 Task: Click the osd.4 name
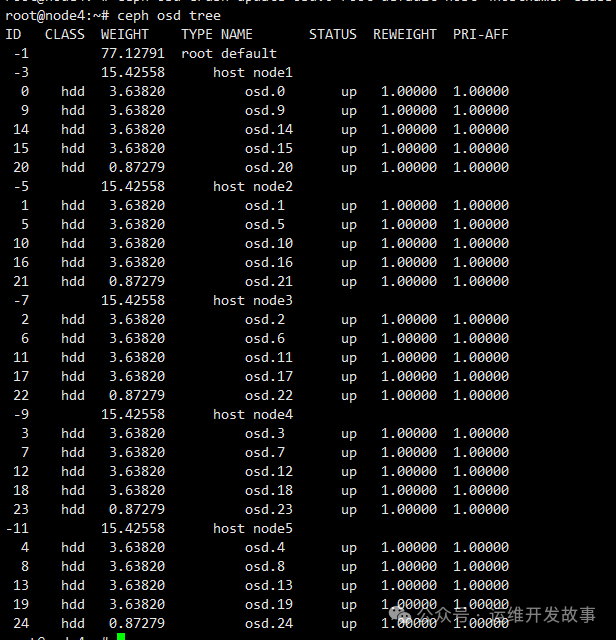[x=265, y=547]
